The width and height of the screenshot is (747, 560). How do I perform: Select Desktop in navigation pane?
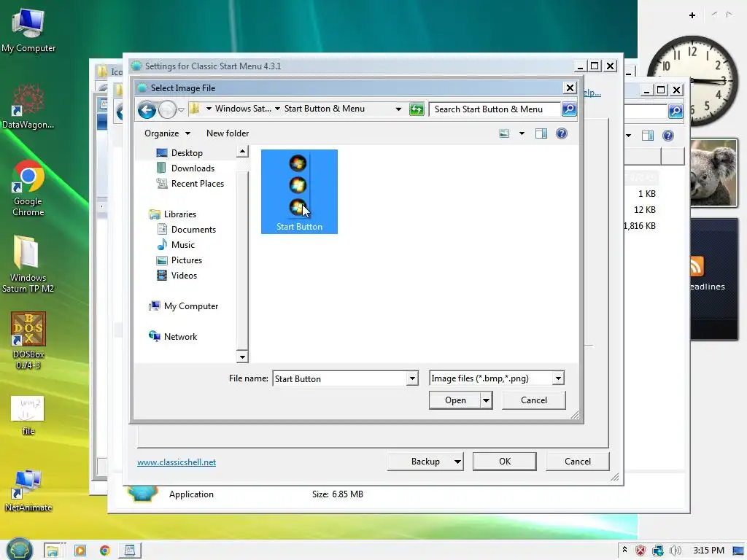point(186,153)
